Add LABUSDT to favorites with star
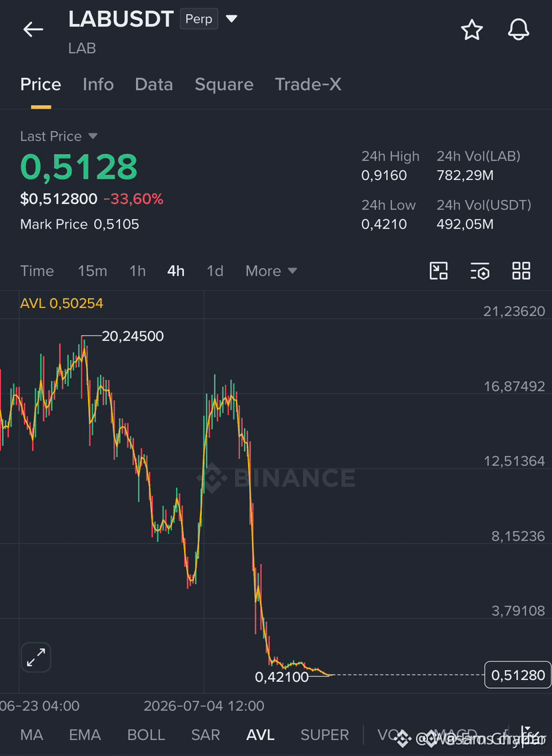Image resolution: width=552 pixels, height=756 pixels. click(x=471, y=30)
